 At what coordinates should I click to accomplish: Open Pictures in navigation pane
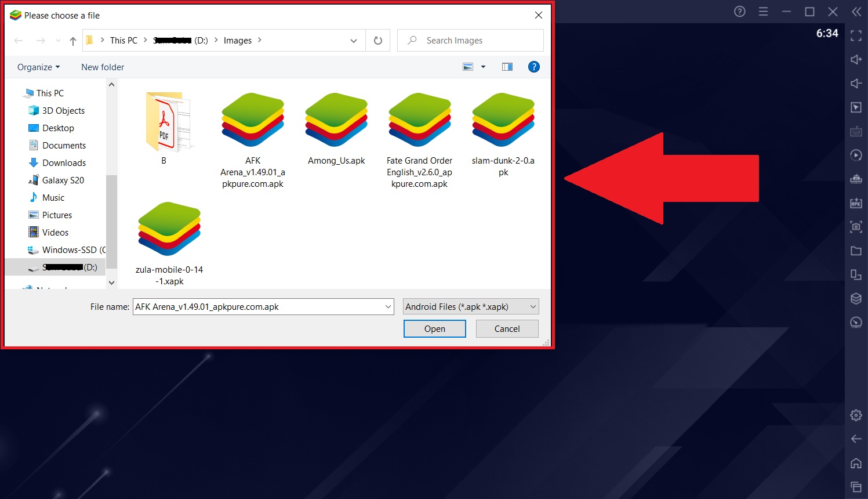point(57,215)
